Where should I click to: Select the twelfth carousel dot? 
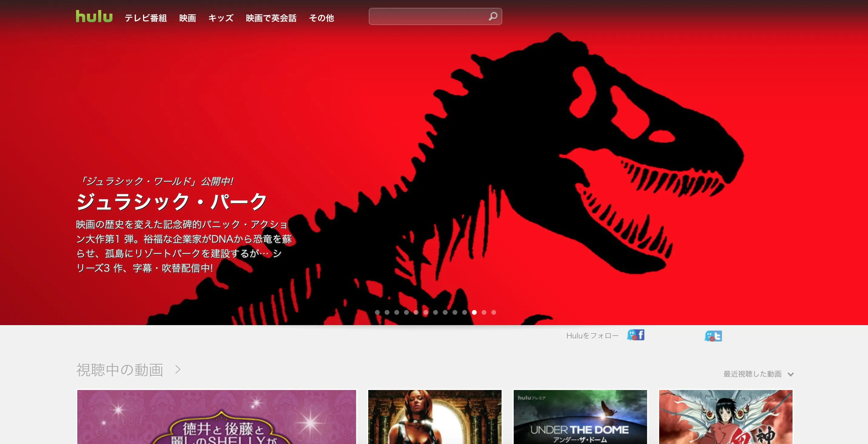(x=484, y=312)
